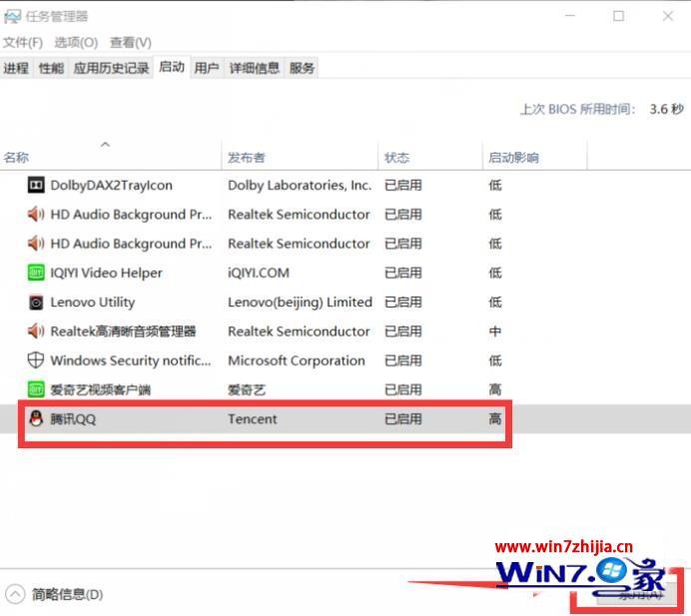Screen dimensions: 691x616
Task: Select the DolbyDAX2TrayIcon name
Action: [x=112, y=186]
